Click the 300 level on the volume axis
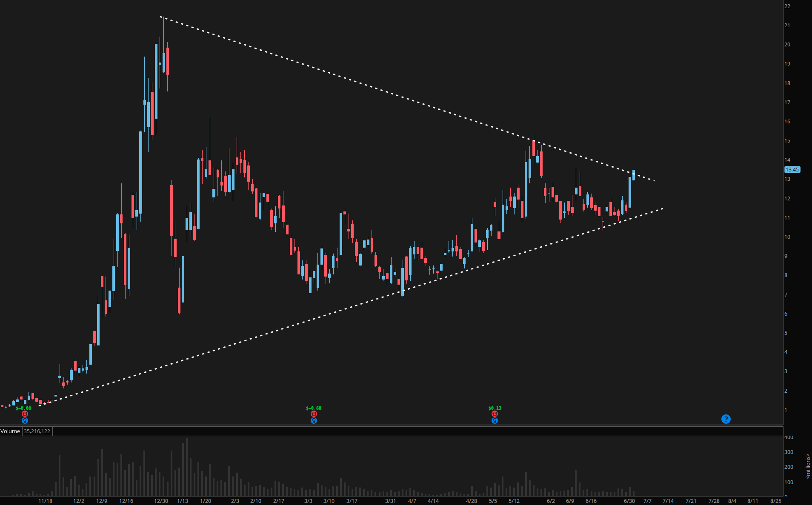This screenshot has width=812, height=505. pyautogui.click(x=789, y=452)
